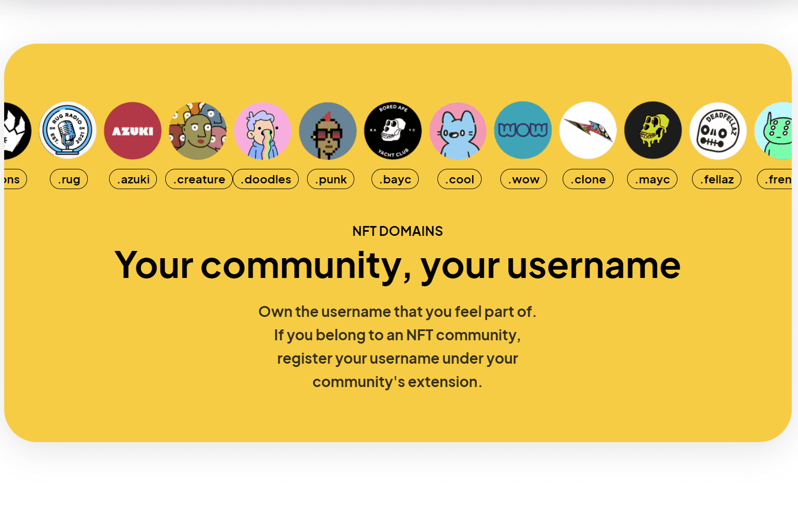Select the Clone X arrow logo avatar

588,130
